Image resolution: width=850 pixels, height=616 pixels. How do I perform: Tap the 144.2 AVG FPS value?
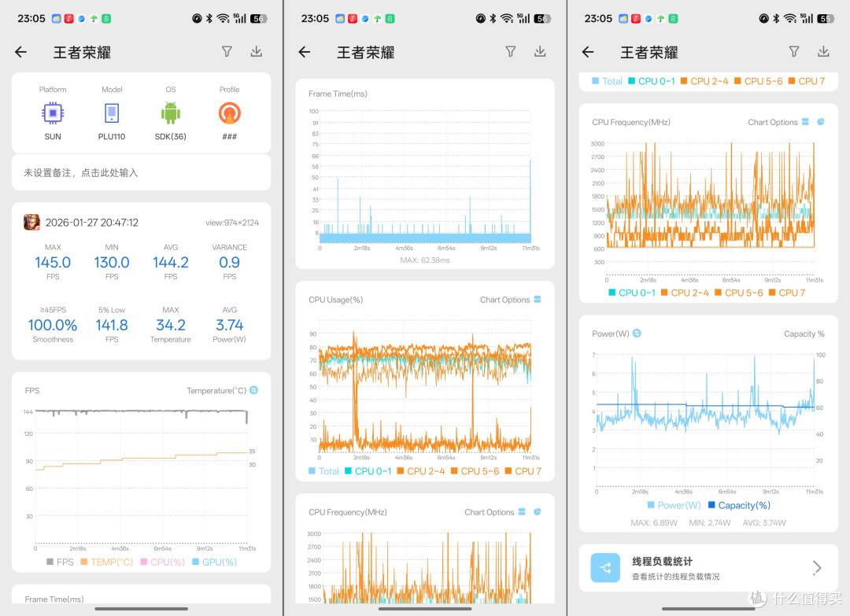(171, 262)
